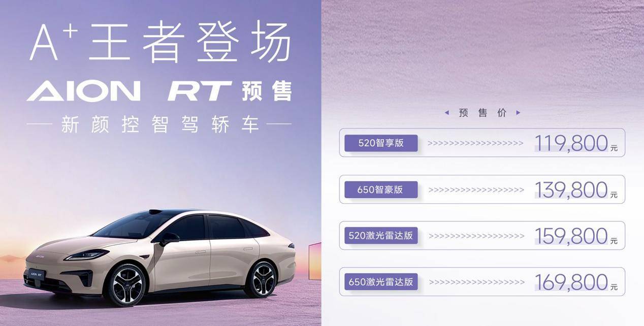644x326 pixels.
Task: Select the 650智豪版 label
Action: [x=381, y=190]
